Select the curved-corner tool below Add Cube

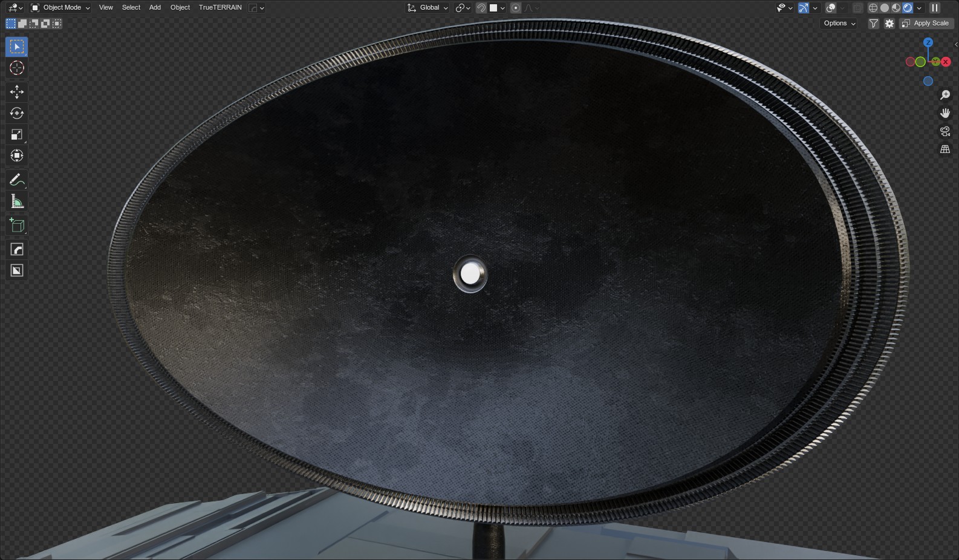coord(17,249)
